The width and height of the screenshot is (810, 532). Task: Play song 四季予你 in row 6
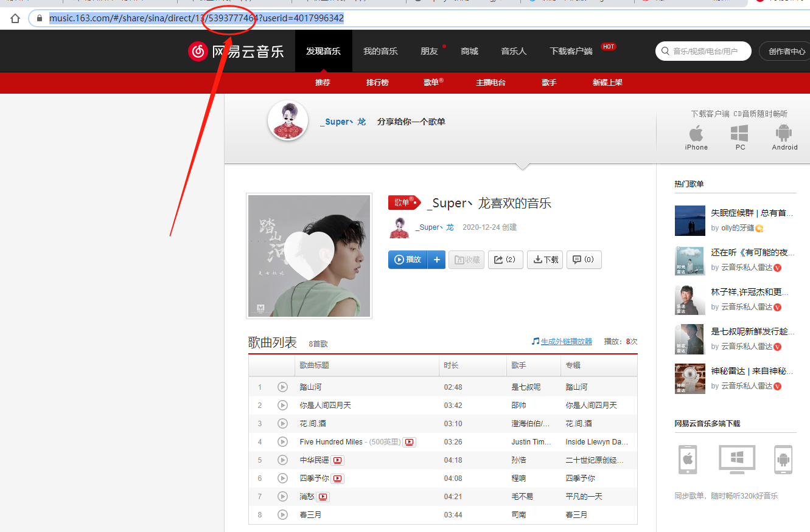(x=282, y=478)
